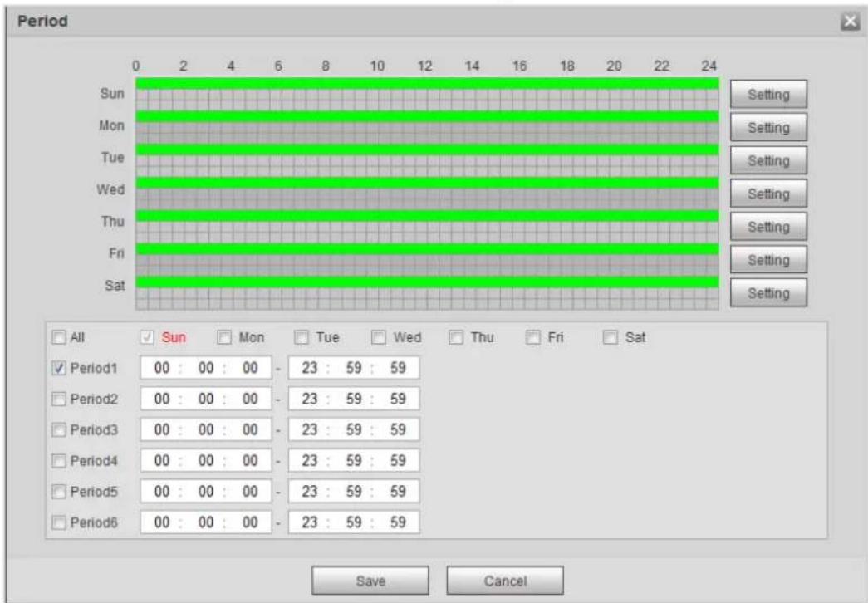Click the green Sat schedule bar
This screenshot has height=603, width=868.
pos(428,282)
